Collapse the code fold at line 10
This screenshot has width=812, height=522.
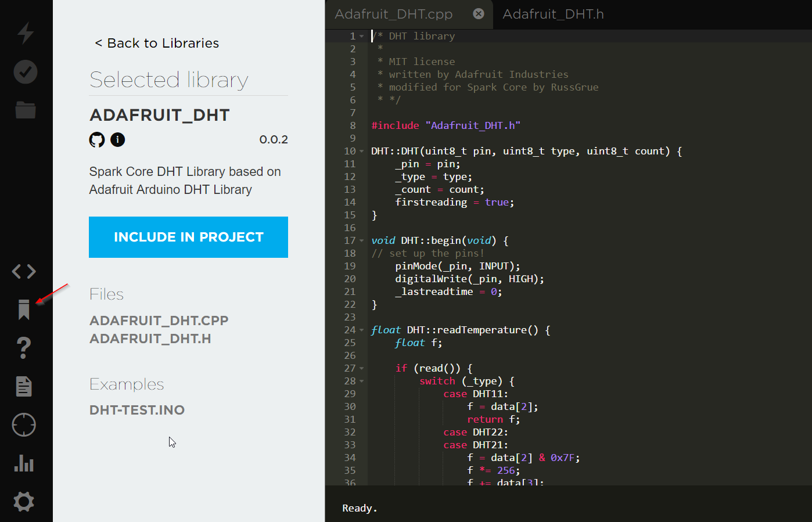click(x=362, y=152)
